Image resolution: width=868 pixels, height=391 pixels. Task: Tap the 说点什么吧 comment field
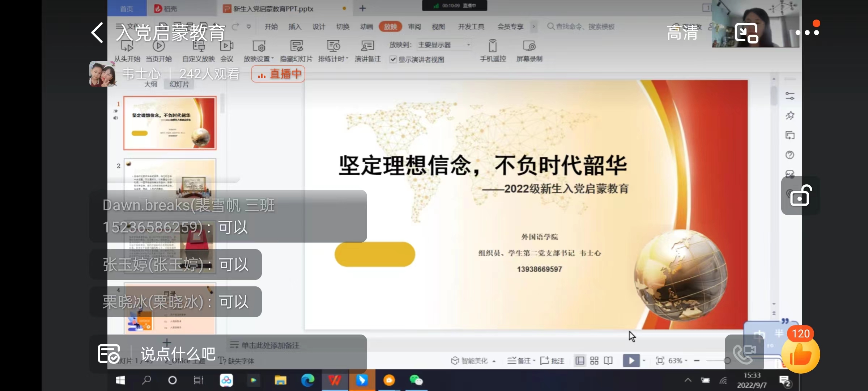(x=178, y=354)
